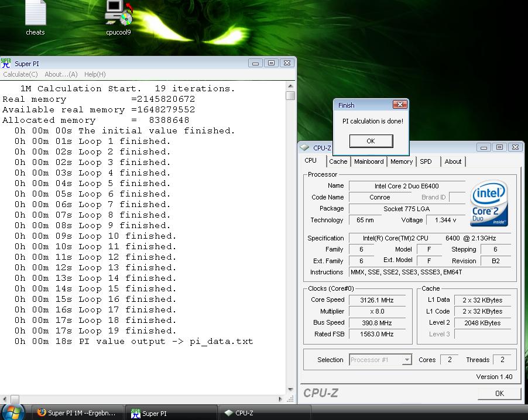Click the CPU-Z title bar icon
The height and width of the screenshot is (420, 528).
[x=305, y=148]
